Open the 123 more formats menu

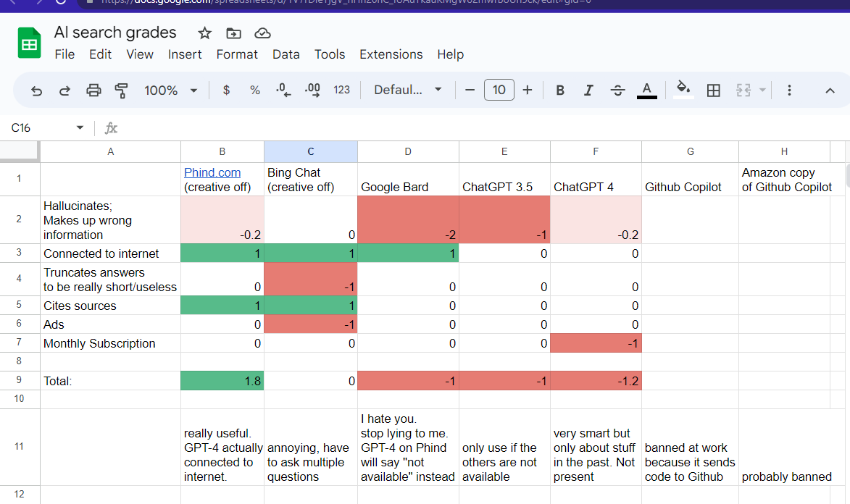click(341, 90)
